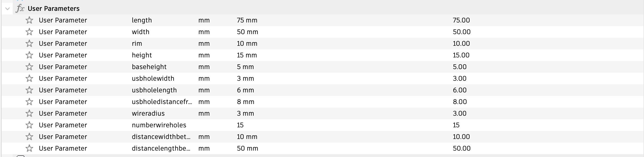Screen dimensions: 644x157
Task: Favorite the wireradius parameter star
Action: coord(29,113)
